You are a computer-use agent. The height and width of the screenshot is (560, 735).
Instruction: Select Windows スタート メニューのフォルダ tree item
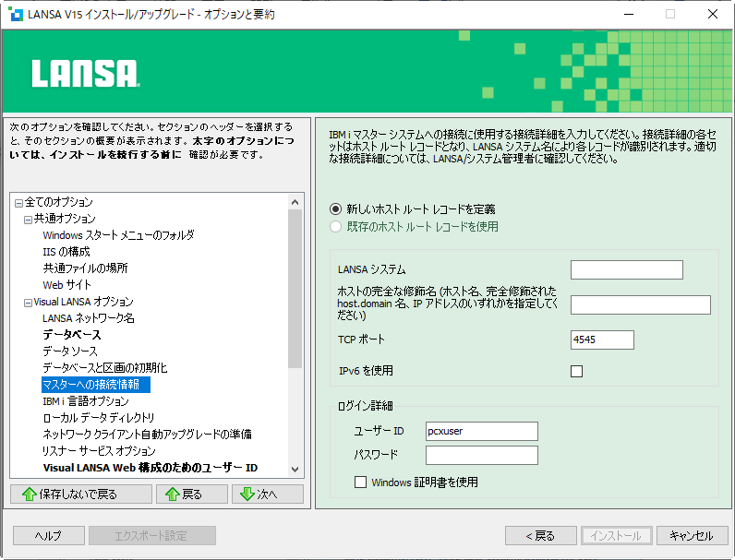118,235
